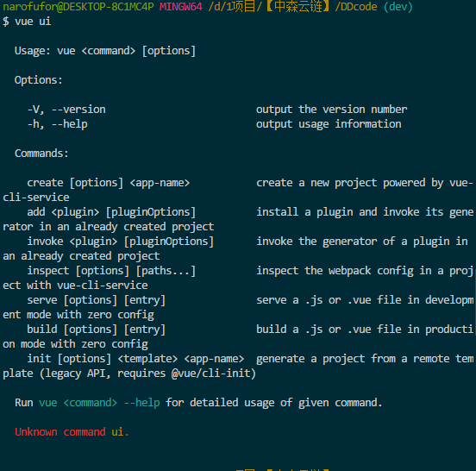Screen dimensions: 476x471
Task: Click 'ent mode with zero config' line
Action: tap(78, 315)
